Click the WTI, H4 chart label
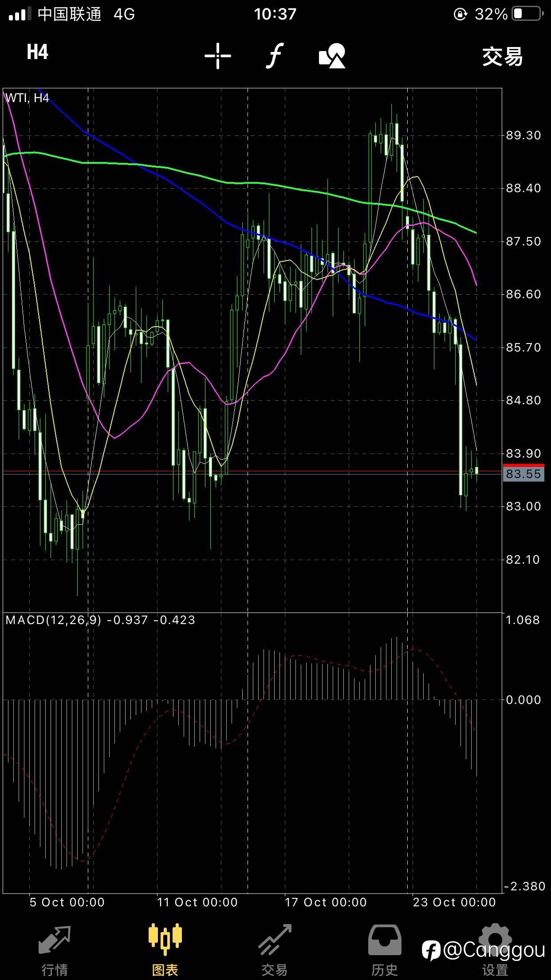 click(27, 98)
